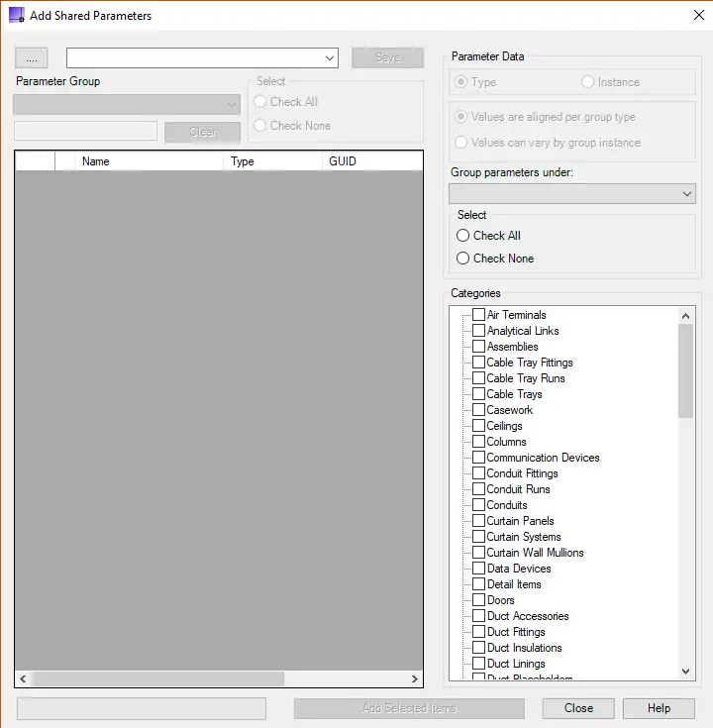Expand the Group parameters under dropdown

click(x=687, y=194)
